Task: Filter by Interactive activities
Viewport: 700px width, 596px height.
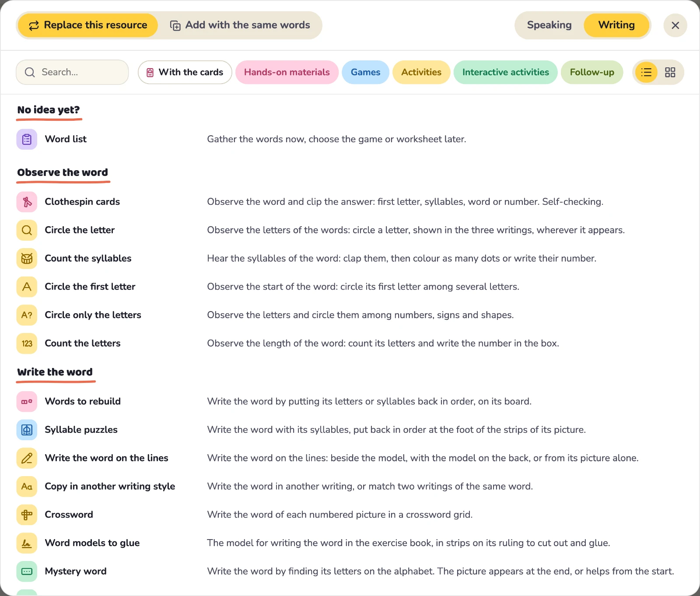Action: 505,72
